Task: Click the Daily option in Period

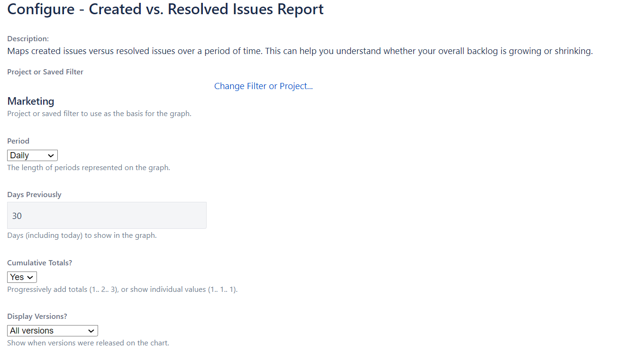Action: pyautogui.click(x=21, y=155)
